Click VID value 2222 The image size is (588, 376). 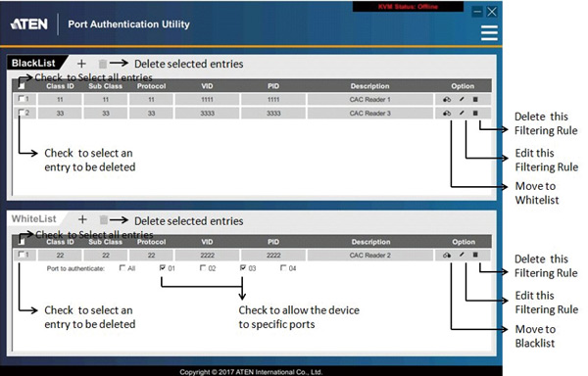pyautogui.click(x=207, y=256)
